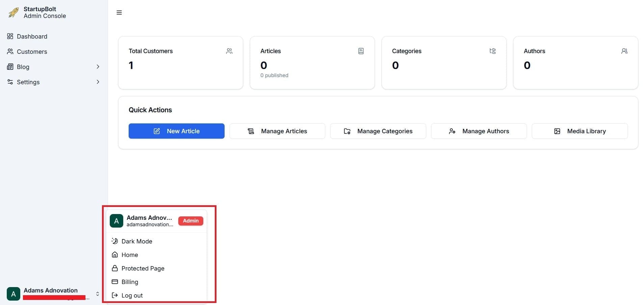Click the Adams Adnovation name at the sidebar bottom

pos(51,290)
